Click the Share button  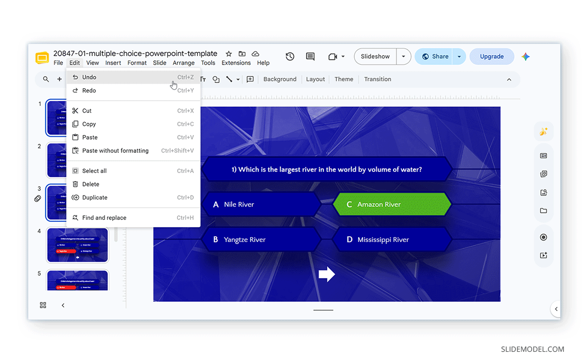434,56
